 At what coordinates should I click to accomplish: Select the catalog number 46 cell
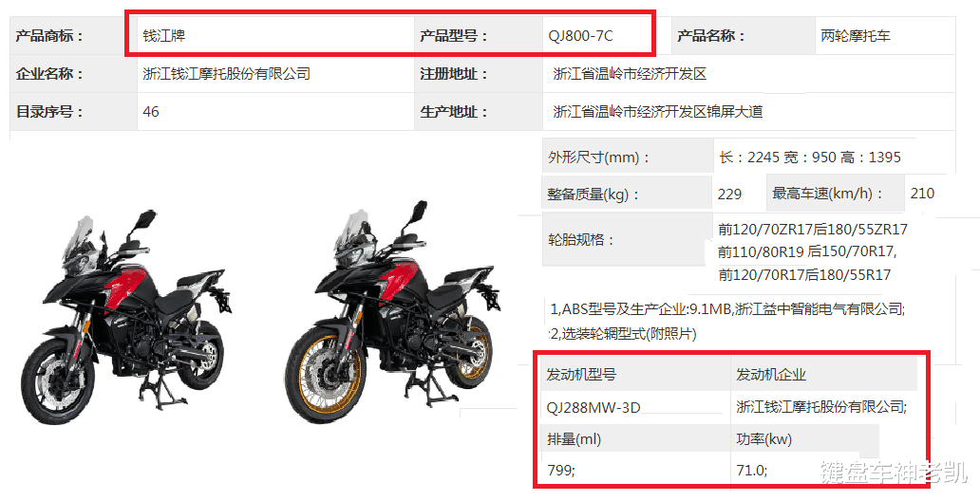pos(275,112)
